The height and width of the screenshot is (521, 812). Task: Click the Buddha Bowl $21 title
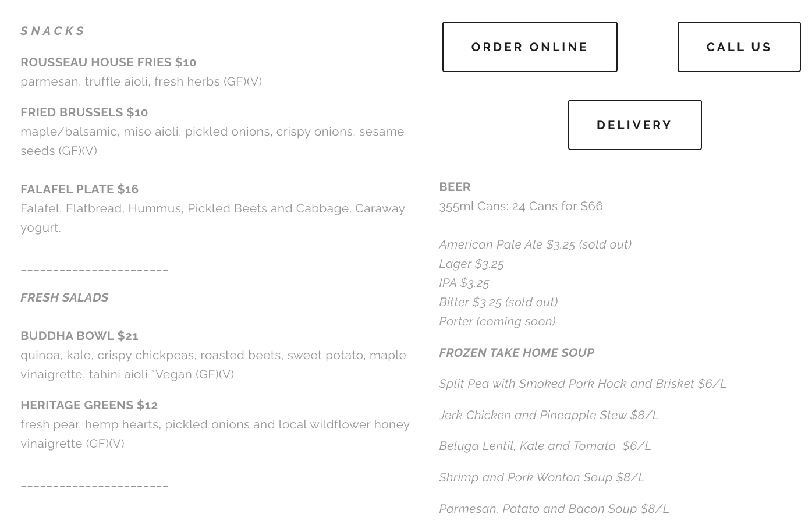point(80,336)
